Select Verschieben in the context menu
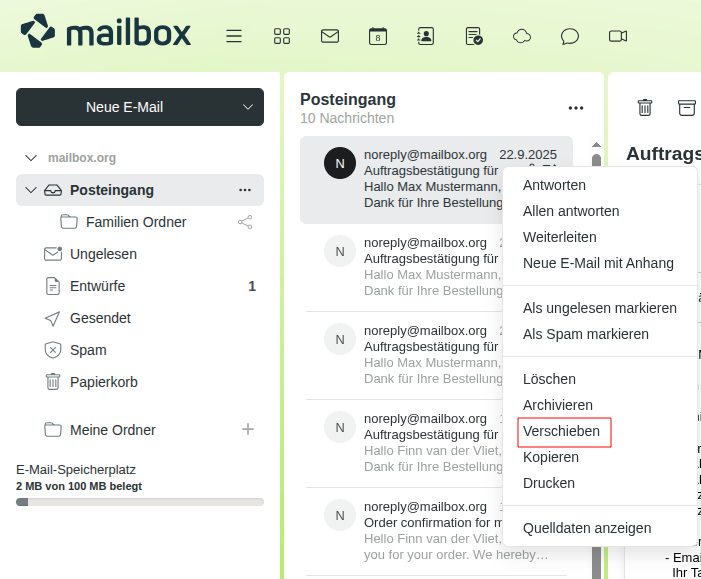This screenshot has height=579, width=701. pos(561,431)
